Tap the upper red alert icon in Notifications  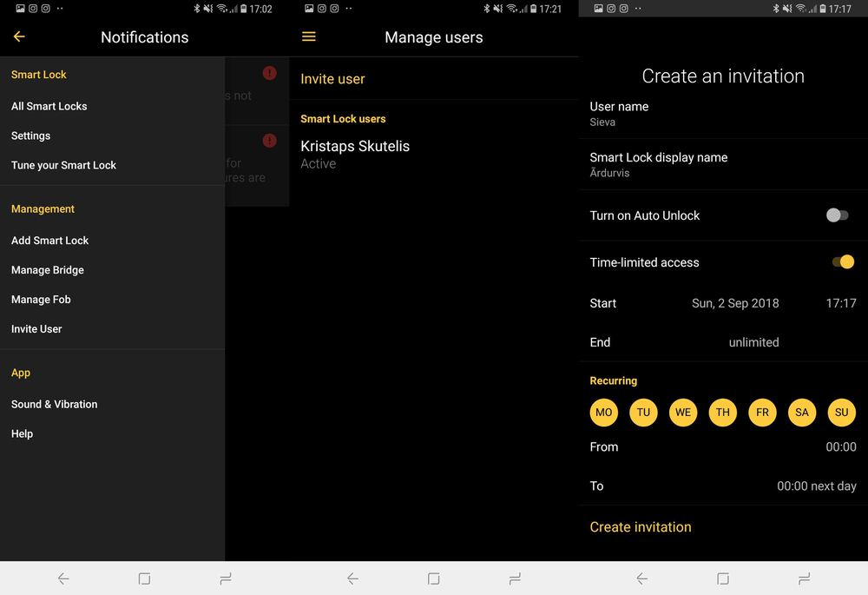click(270, 73)
